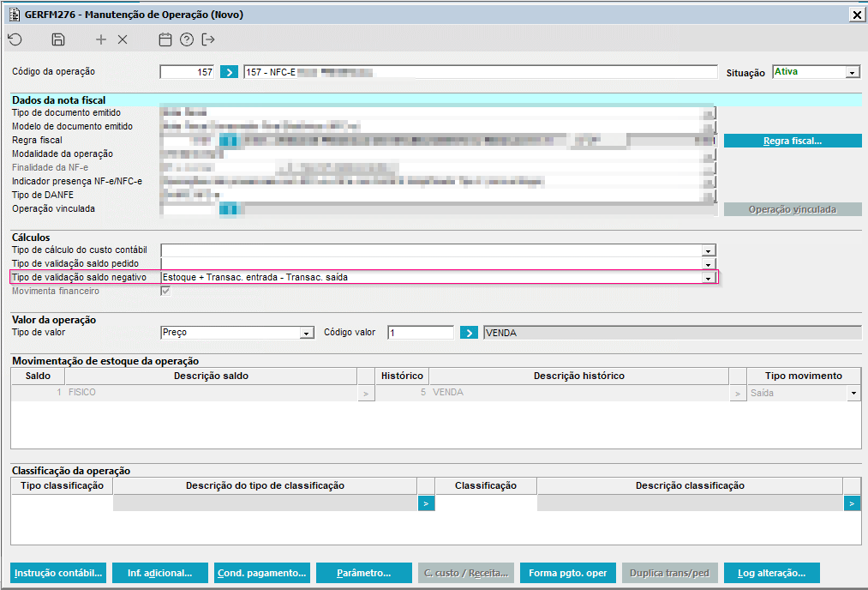Viewport: 868px width, 590px height.
Task: Open the Tipo de validação saldo negativo dropdown
Action: pos(708,278)
